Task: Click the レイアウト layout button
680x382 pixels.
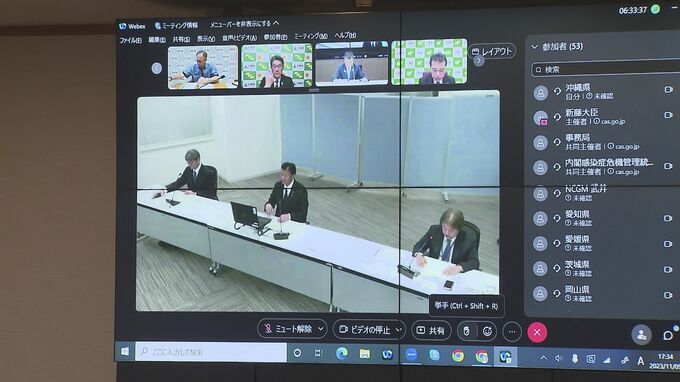Action: pyautogui.click(x=492, y=51)
